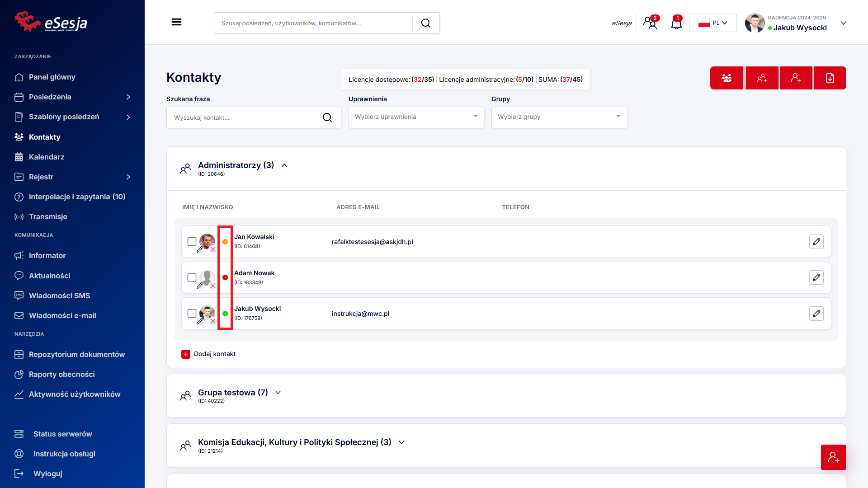
Task: Click the red groups icon button
Action: (x=726, y=78)
